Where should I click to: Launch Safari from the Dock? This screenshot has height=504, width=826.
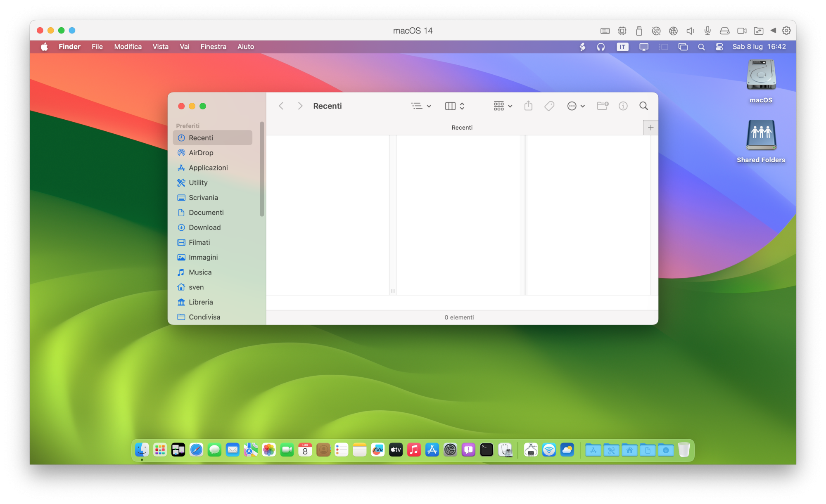[x=196, y=450]
